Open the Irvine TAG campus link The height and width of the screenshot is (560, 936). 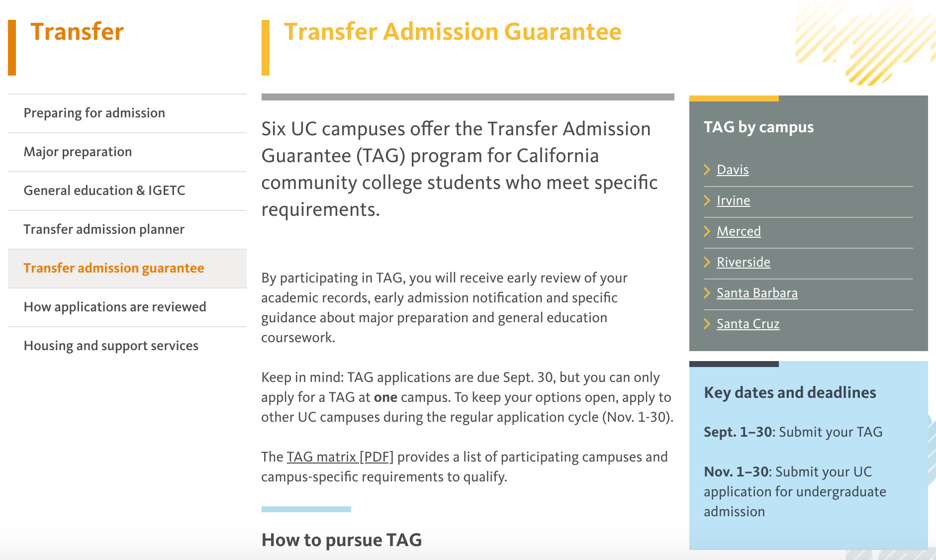point(733,200)
